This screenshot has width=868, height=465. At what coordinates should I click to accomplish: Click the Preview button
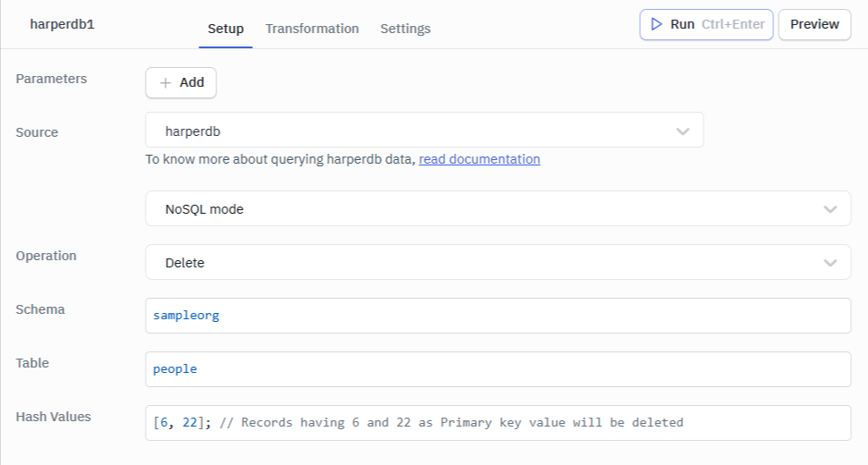[x=814, y=24]
